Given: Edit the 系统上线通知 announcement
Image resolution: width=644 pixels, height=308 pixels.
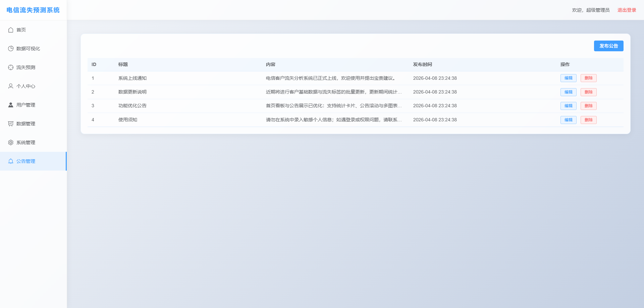Looking at the screenshot, I should coord(568,78).
